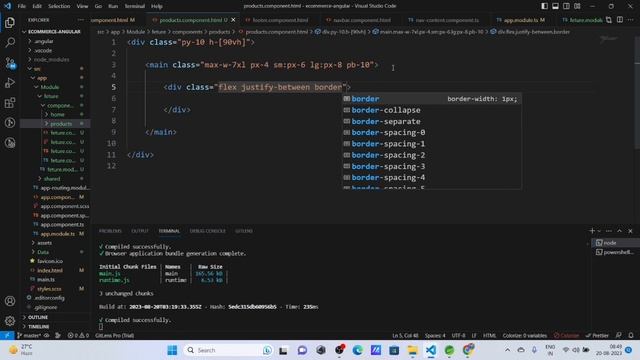Switch to the PROBLEMS panel tab
Viewport: 640px width, 360px height.
[x=110, y=231]
